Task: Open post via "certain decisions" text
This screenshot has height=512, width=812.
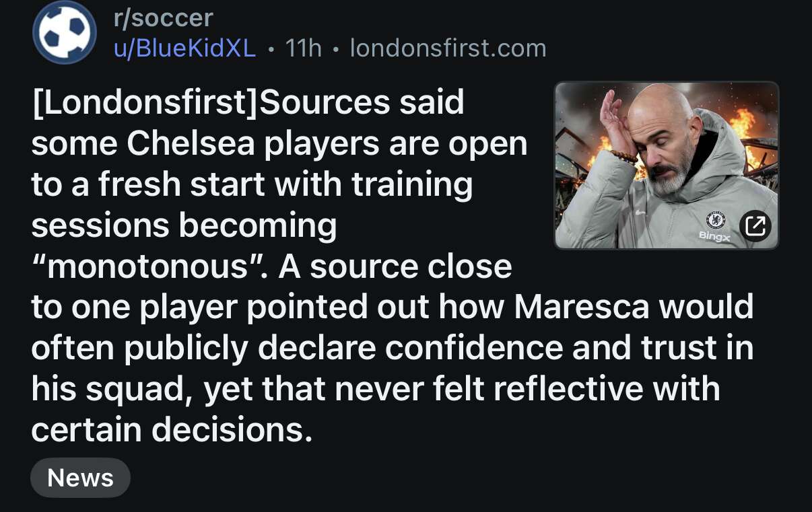Action: click(x=171, y=431)
